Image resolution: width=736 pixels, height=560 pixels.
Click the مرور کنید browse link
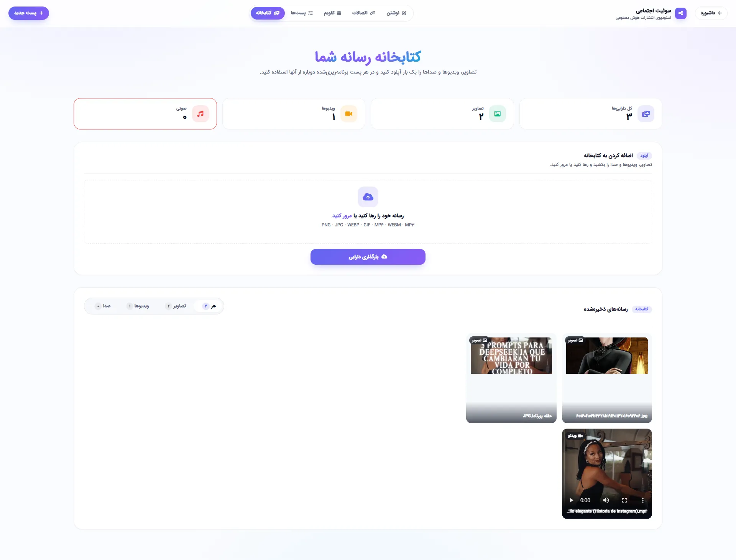point(342,216)
